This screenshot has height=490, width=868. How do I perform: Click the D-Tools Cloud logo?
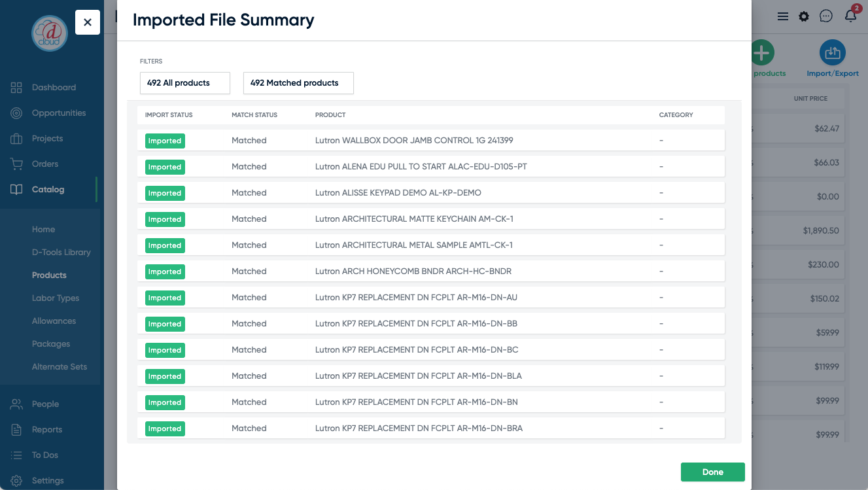click(x=50, y=33)
